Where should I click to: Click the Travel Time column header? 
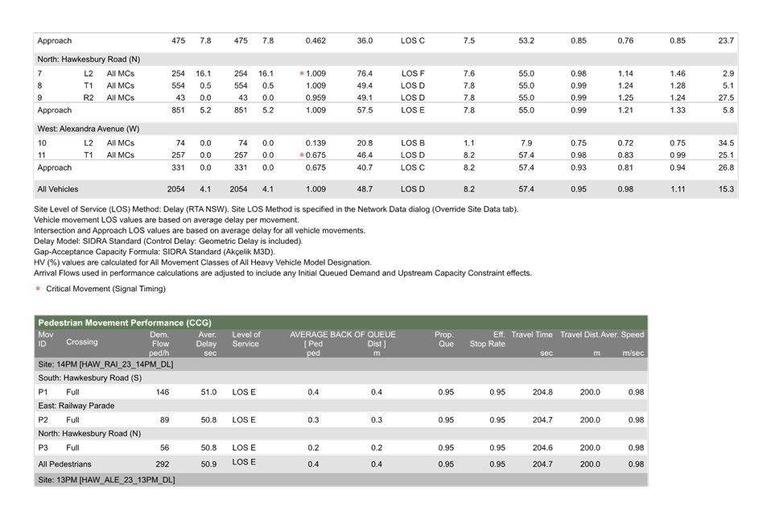pyautogui.click(x=532, y=335)
